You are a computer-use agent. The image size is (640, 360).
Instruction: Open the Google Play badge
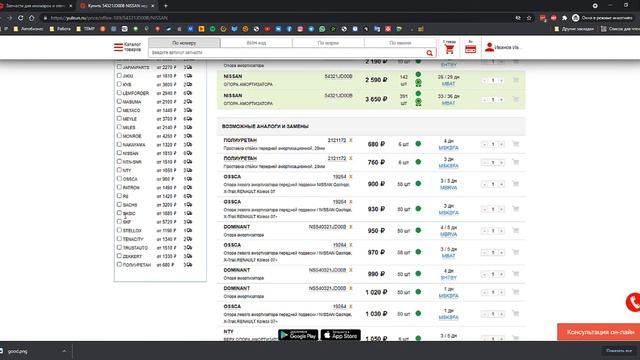click(298, 335)
